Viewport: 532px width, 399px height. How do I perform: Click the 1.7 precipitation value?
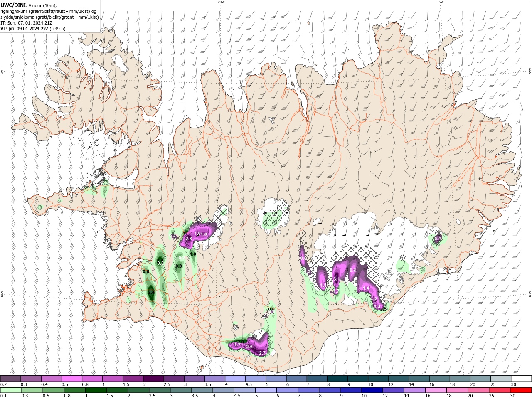tap(238, 345)
